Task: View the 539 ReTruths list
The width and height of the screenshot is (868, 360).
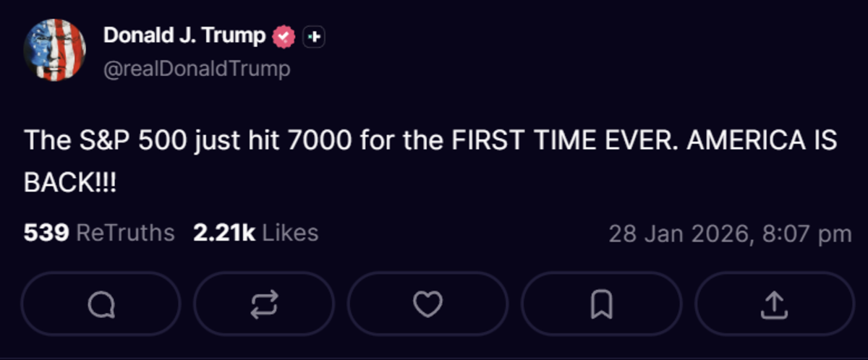Action: pyautogui.click(x=99, y=233)
